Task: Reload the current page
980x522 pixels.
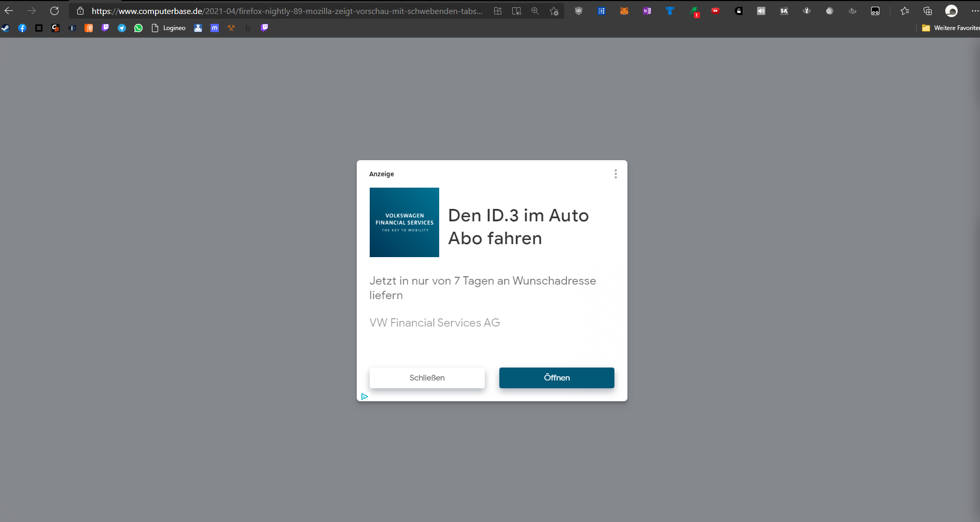Action: [x=54, y=11]
